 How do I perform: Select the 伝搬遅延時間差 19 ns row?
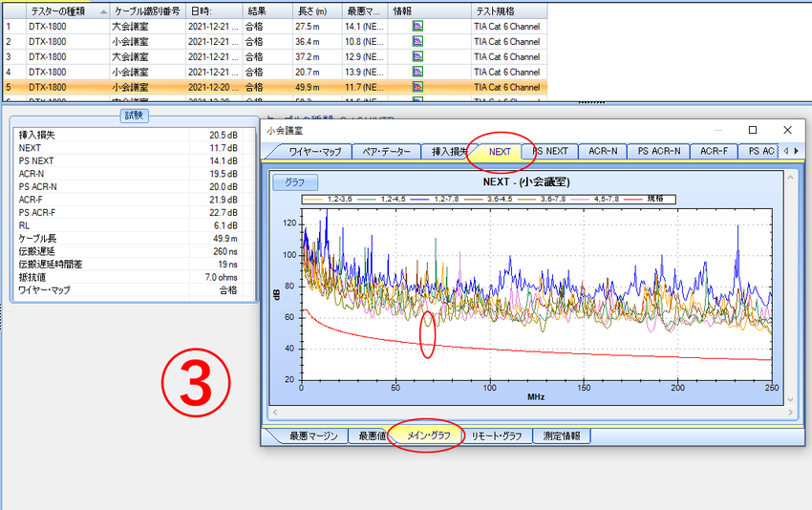[134, 265]
